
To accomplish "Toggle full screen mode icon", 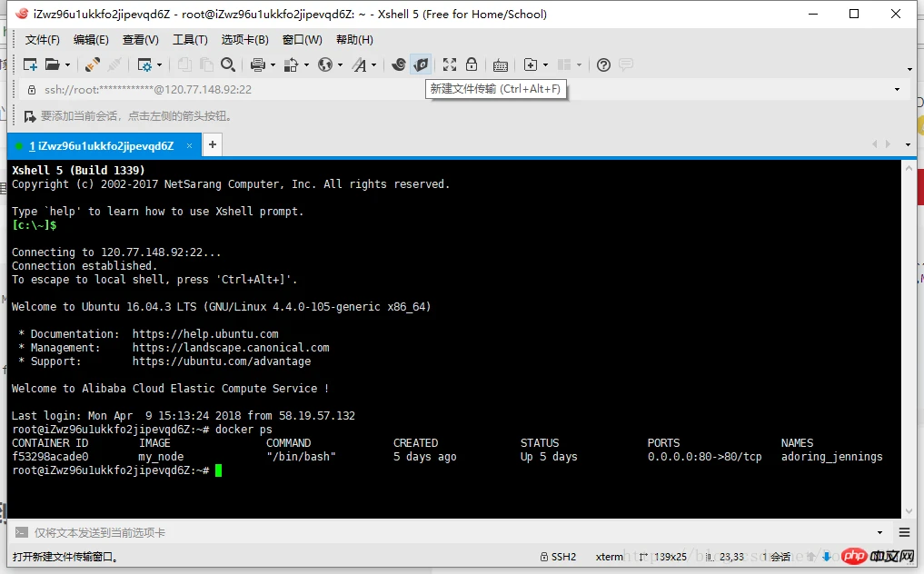I will [x=450, y=64].
